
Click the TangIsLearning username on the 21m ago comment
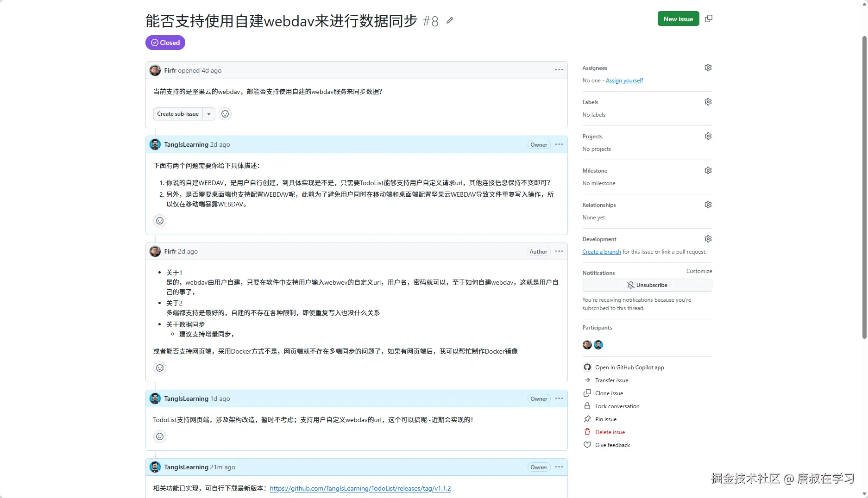click(x=186, y=467)
